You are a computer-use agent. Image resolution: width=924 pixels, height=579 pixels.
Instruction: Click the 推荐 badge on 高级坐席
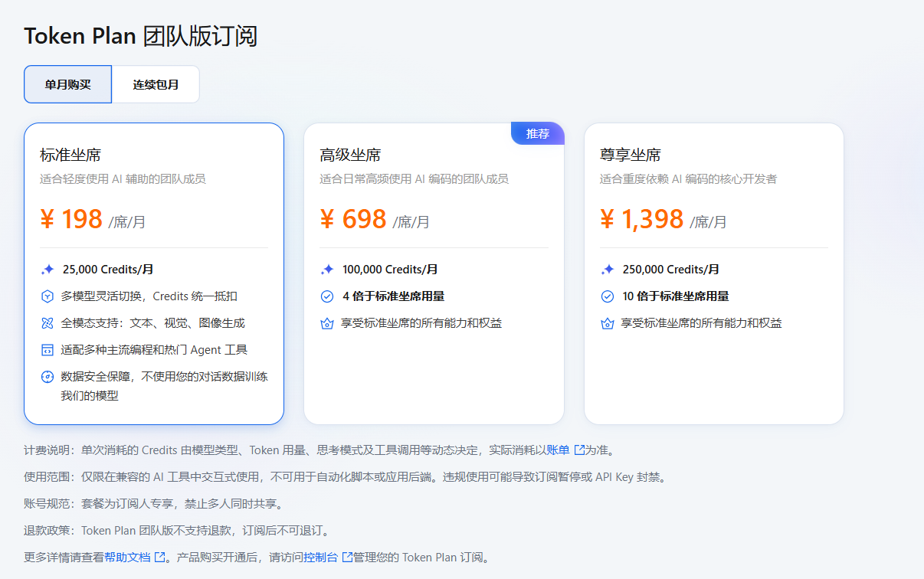[x=538, y=134]
